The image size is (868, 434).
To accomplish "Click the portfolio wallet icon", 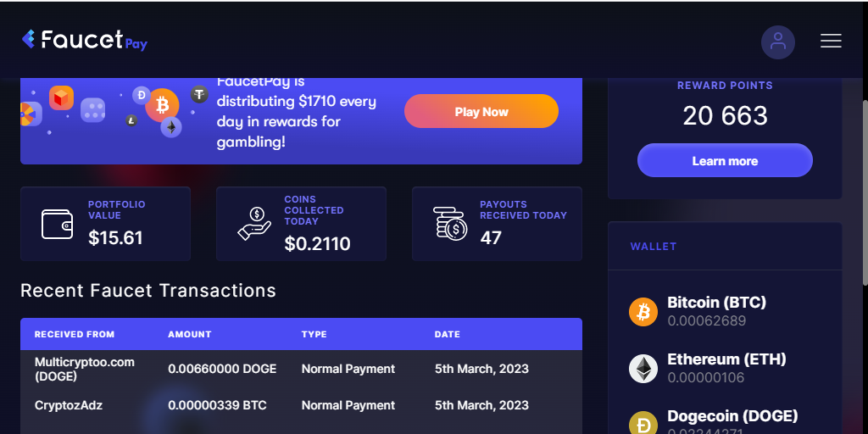I will (58, 224).
